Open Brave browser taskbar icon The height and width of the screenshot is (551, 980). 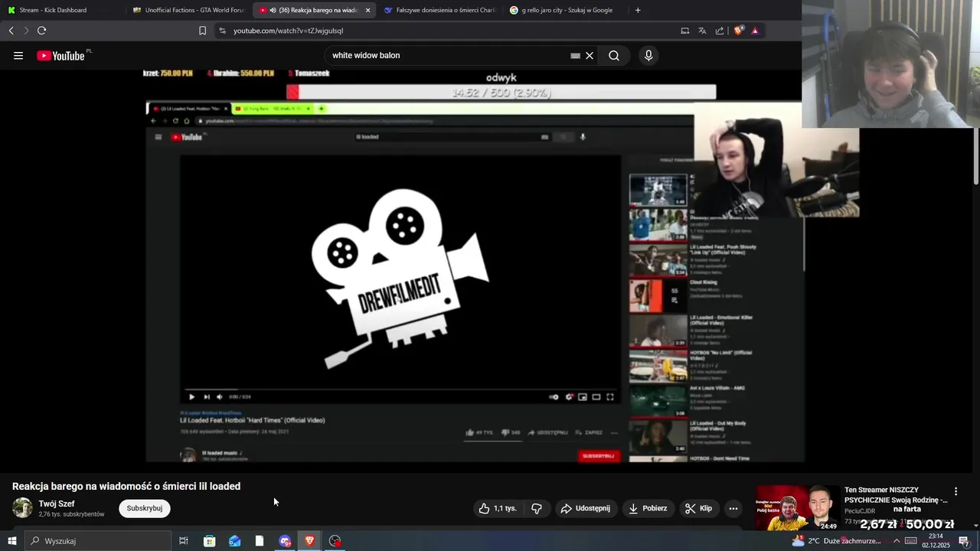[310, 541]
